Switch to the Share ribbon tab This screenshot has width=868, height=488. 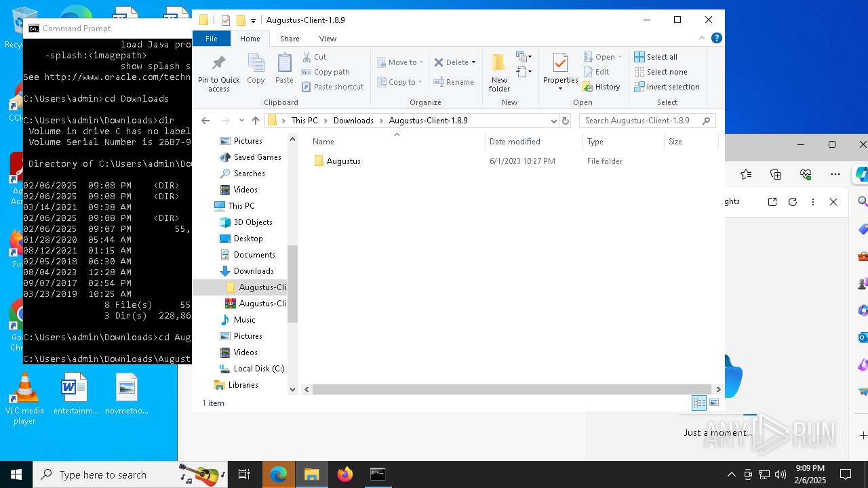(x=290, y=39)
